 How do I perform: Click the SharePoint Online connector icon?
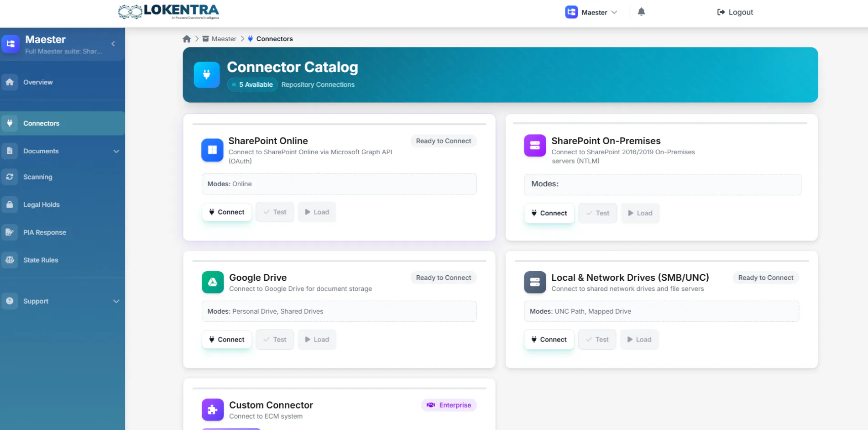[x=212, y=150]
